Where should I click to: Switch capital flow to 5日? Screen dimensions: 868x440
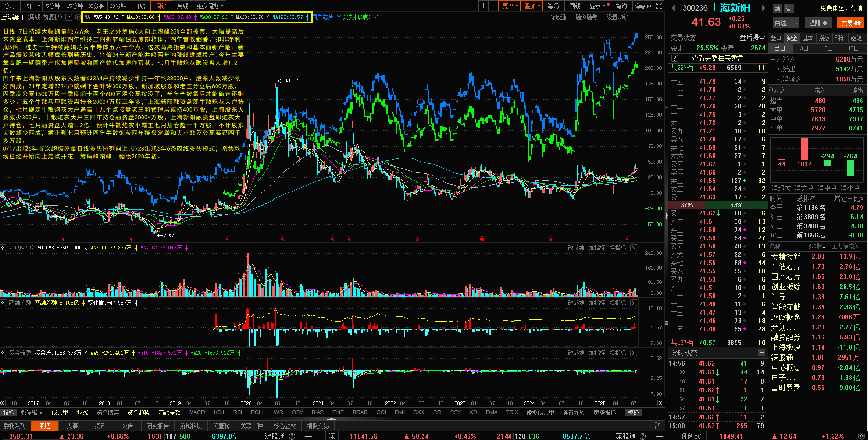[828, 48]
